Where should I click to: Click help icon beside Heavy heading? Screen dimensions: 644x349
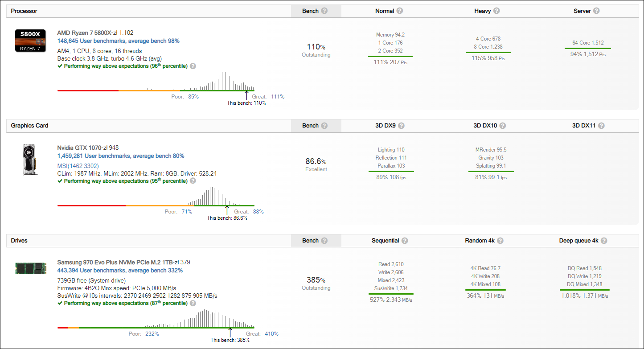pos(496,11)
